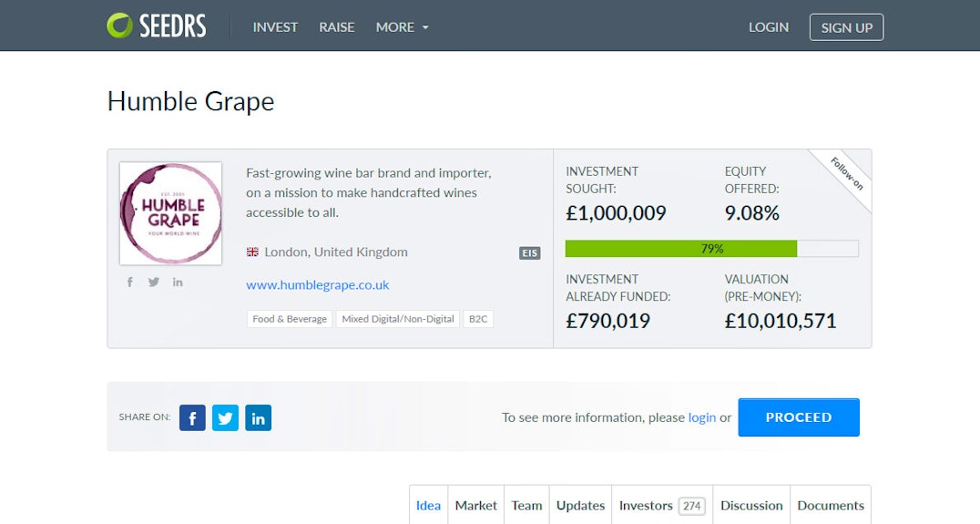980x524 pixels.
Task: Select the Mixed Digital/Non-Digital tag
Action: 397,319
